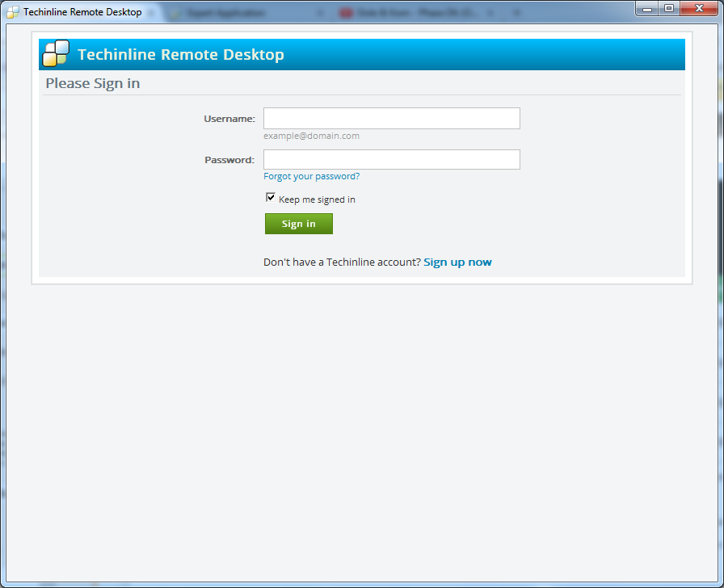Screen dimensions: 724x588
Task: Click the favicon on the Expert Application tab
Action: click(175, 13)
